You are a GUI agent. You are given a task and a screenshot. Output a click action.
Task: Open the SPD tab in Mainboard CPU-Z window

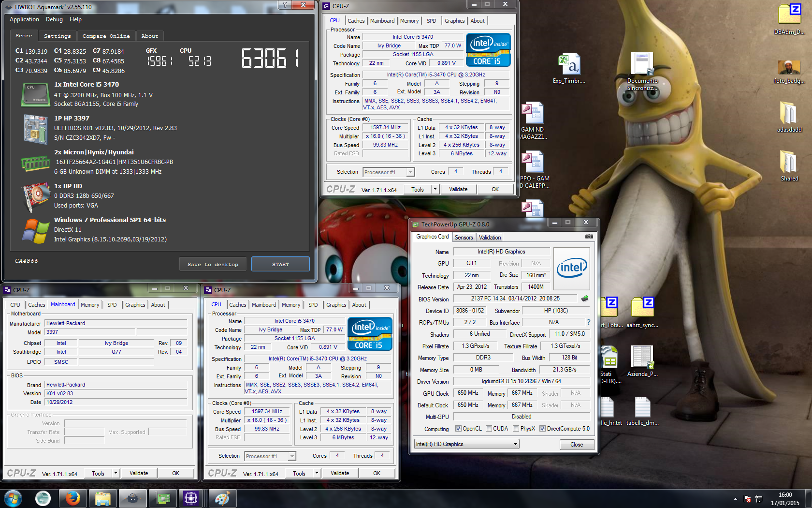tap(112, 305)
